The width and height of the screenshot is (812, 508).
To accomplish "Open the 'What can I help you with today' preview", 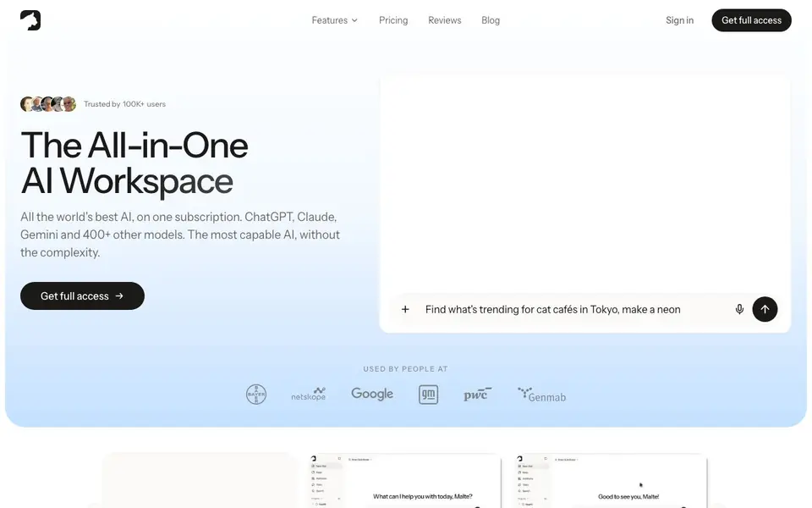I will (x=405, y=481).
